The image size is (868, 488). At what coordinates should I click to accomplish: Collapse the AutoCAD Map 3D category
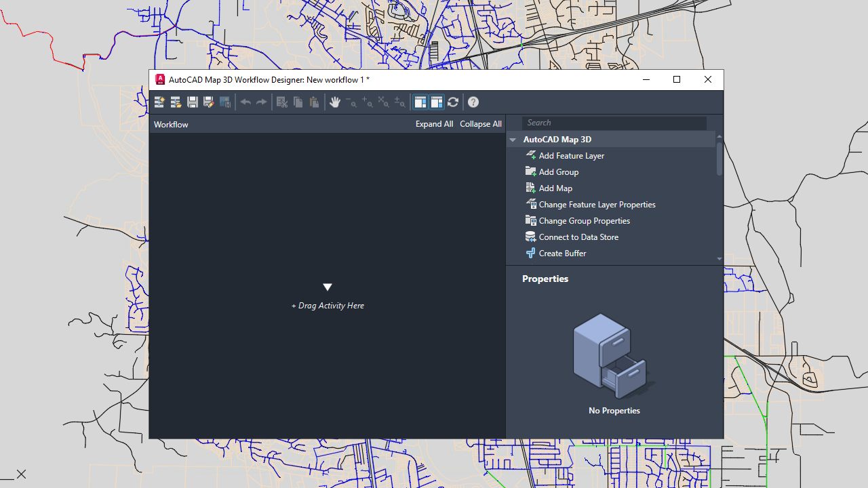click(513, 140)
